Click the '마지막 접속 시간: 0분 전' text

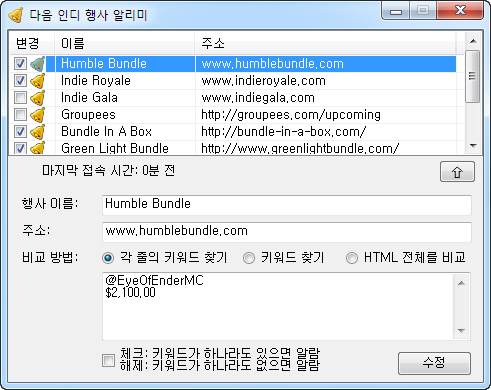point(108,171)
